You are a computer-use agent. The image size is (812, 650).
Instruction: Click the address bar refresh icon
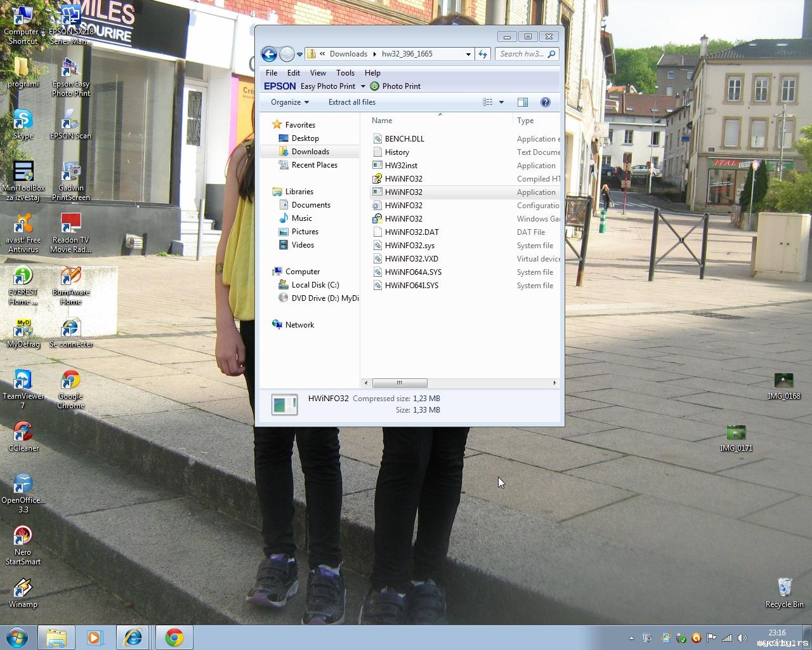click(x=483, y=54)
